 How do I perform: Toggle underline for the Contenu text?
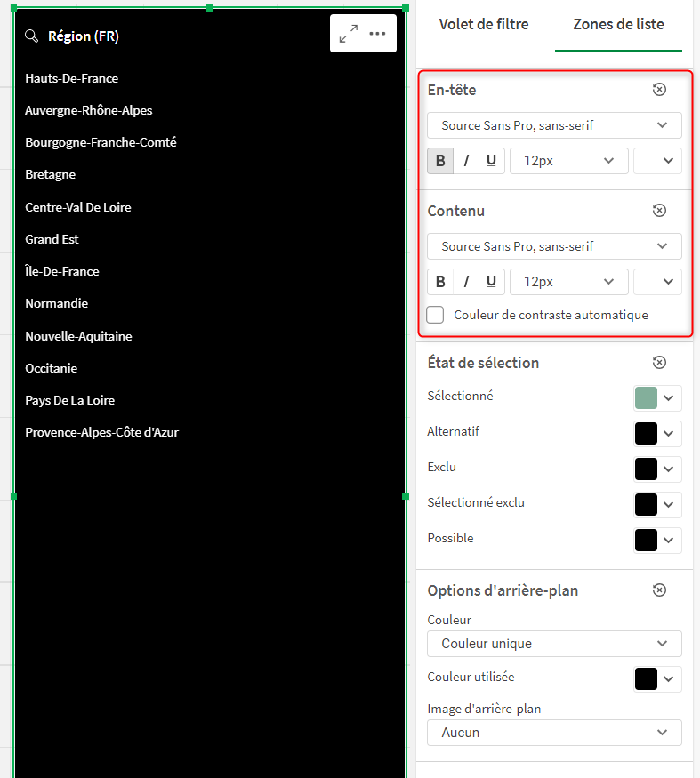(x=491, y=282)
